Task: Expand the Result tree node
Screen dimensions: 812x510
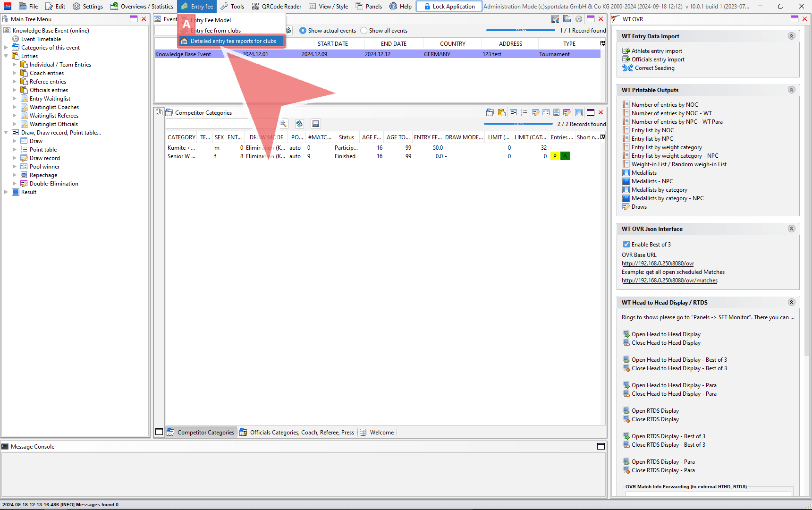Action: point(6,192)
